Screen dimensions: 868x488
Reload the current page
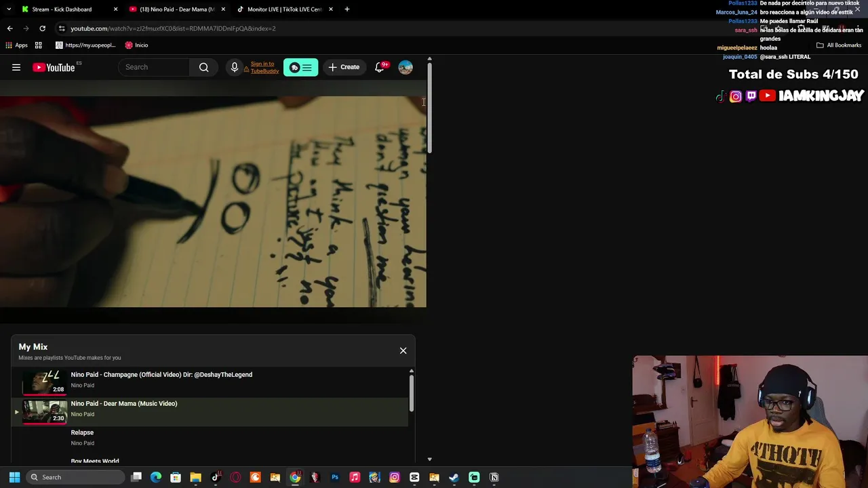[42, 28]
